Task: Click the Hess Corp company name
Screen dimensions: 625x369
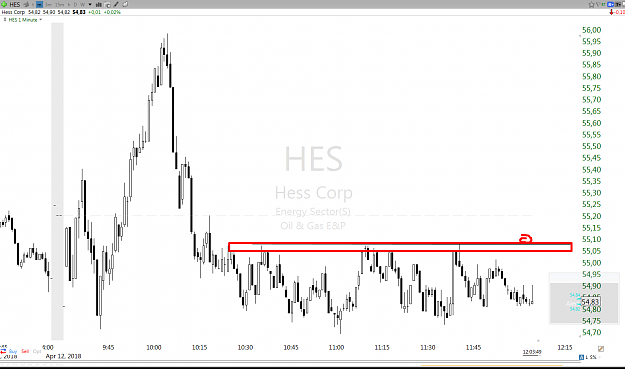Action: 13,12
